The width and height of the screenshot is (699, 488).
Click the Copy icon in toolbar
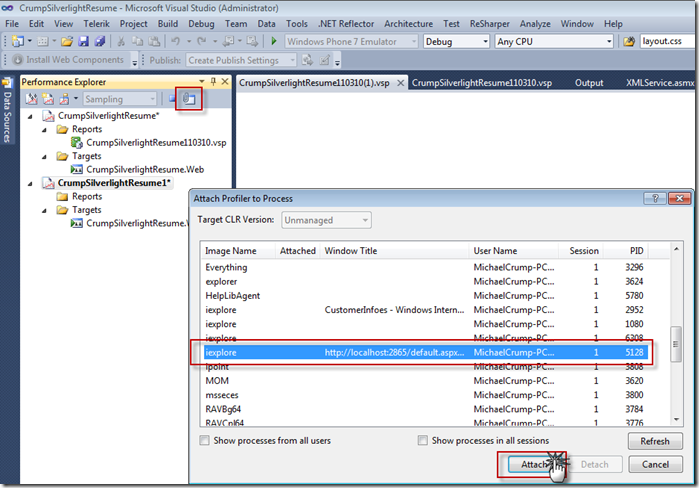coord(137,41)
